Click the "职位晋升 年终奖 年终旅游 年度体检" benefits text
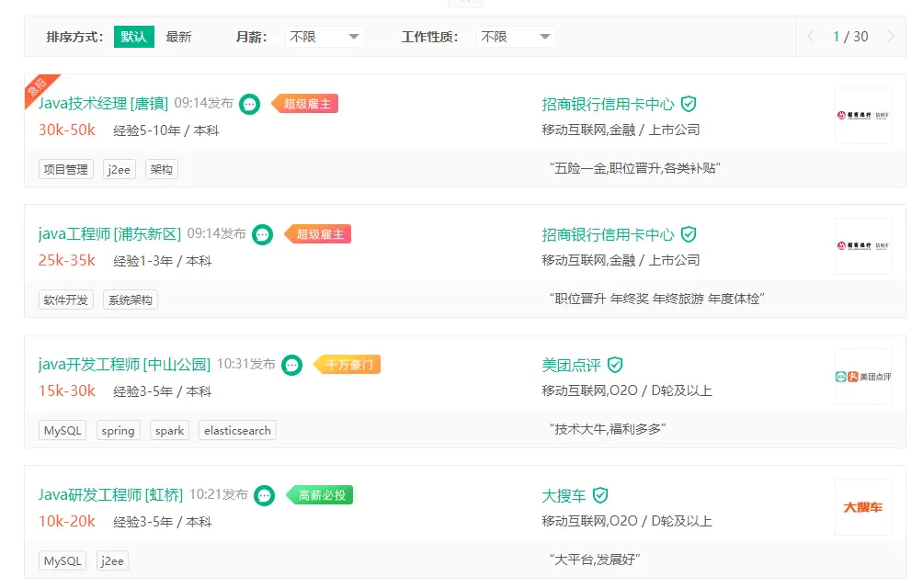The image size is (923, 588). (657, 300)
